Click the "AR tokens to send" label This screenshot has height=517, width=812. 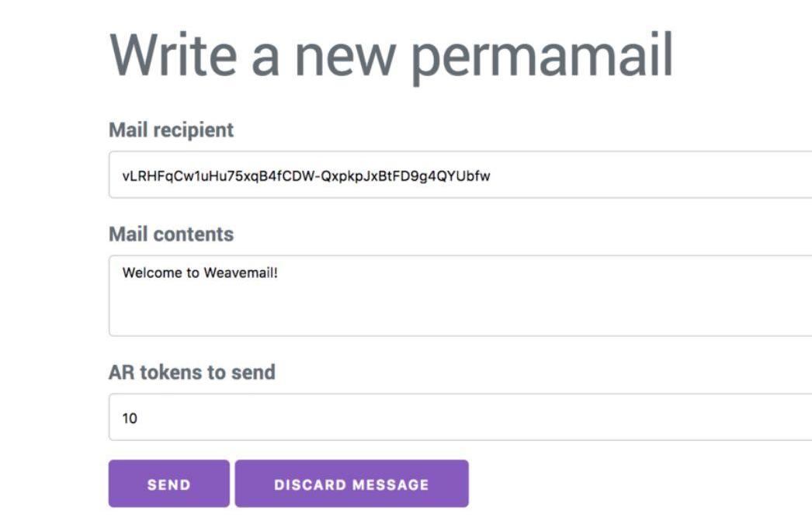192,372
